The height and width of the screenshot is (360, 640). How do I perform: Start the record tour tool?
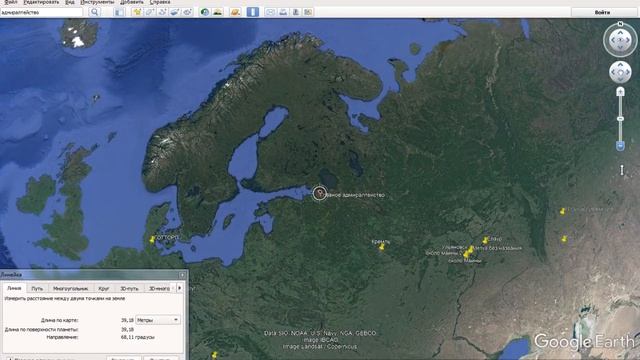tap(187, 12)
